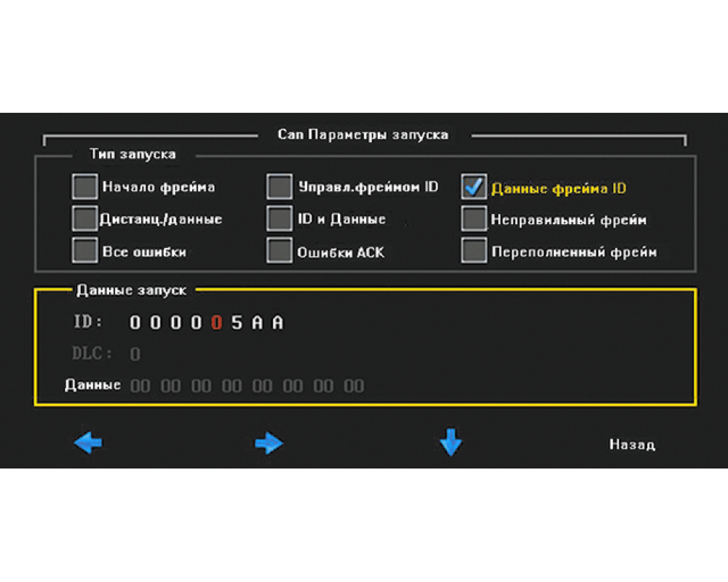
Task: Check the Все ошибки option
Action: 85,250
